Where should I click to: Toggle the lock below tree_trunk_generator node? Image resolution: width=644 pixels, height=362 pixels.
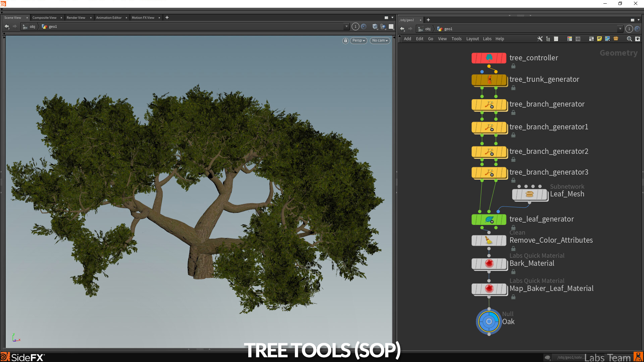pos(513,88)
